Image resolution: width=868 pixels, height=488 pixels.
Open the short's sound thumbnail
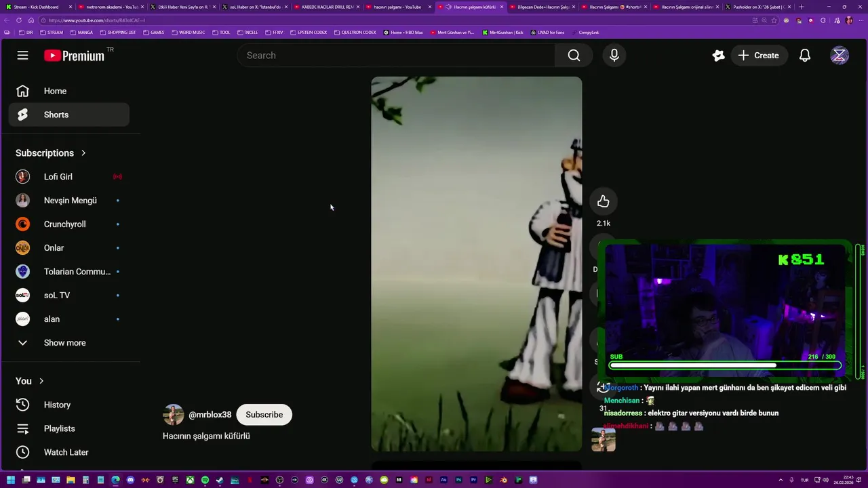[604, 439]
